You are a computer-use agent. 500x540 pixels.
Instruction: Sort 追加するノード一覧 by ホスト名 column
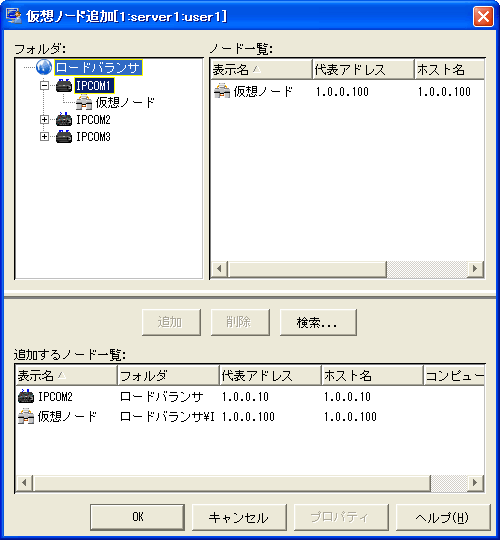(372, 375)
